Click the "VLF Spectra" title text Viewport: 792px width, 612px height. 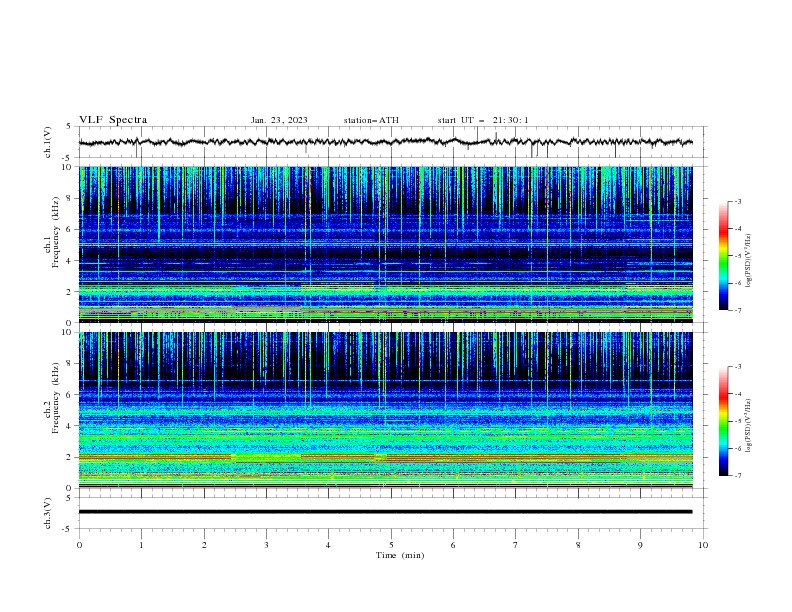113,120
